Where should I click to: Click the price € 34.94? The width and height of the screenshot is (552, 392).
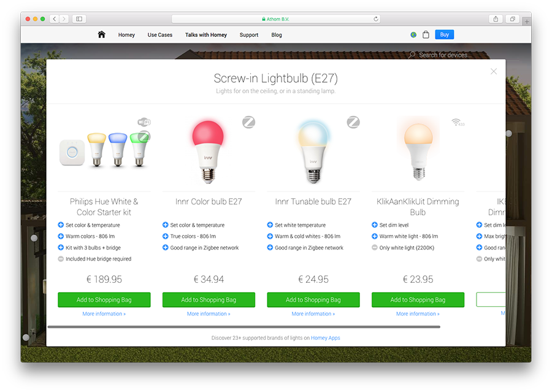point(209,279)
